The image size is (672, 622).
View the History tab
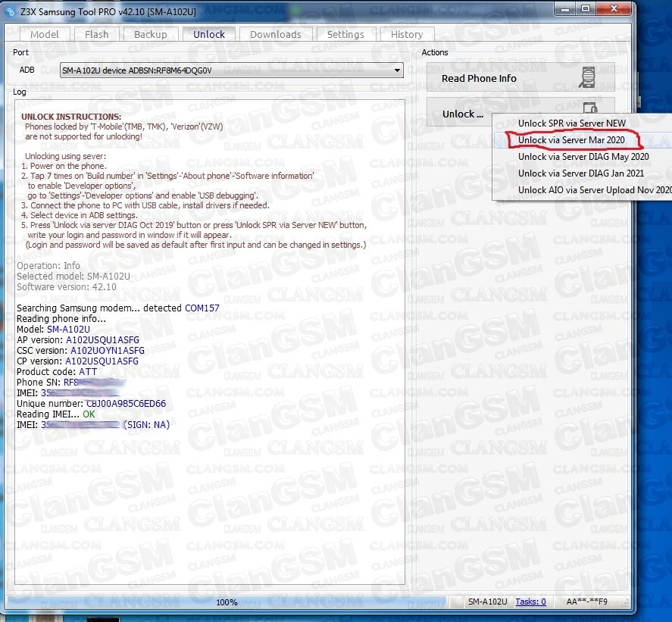[407, 34]
